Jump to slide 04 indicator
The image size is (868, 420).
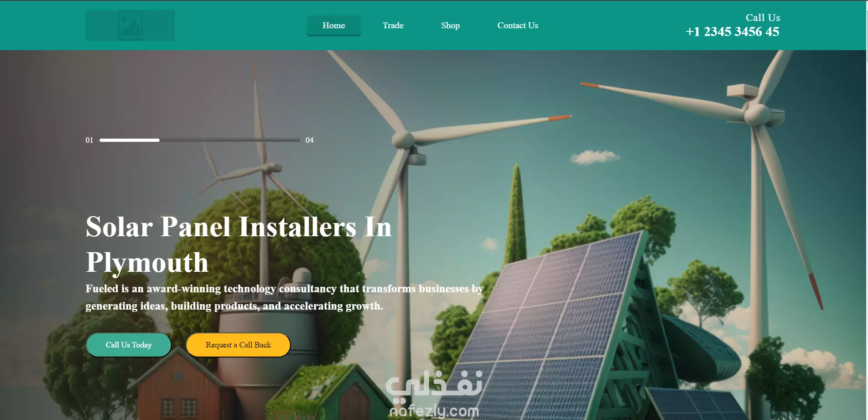309,140
